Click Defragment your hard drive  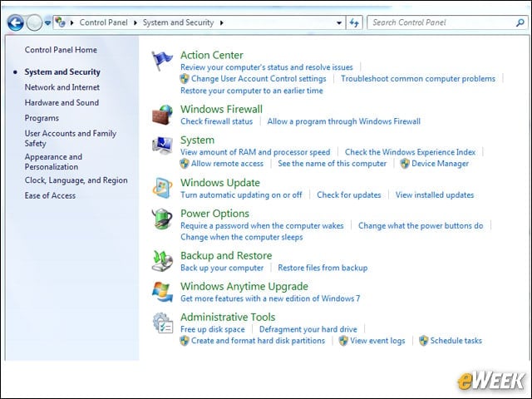point(308,329)
